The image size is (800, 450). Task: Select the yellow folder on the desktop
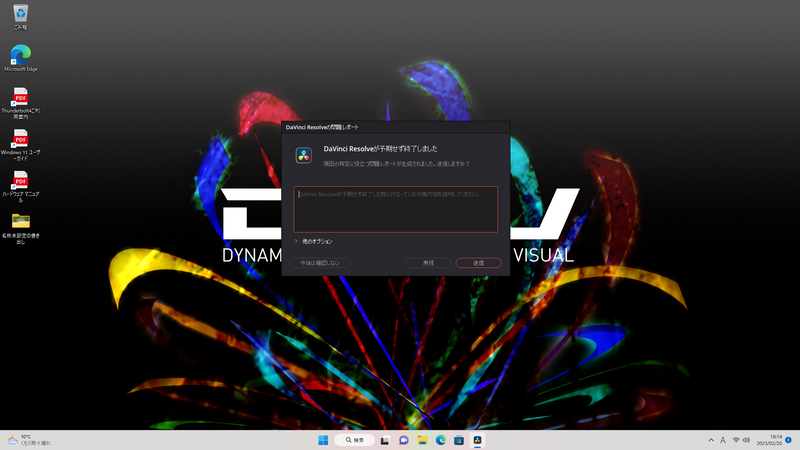pos(20,228)
